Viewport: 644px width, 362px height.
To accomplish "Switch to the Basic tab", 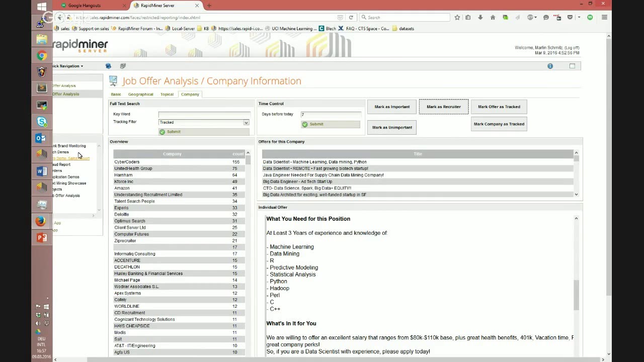I will [x=116, y=94].
